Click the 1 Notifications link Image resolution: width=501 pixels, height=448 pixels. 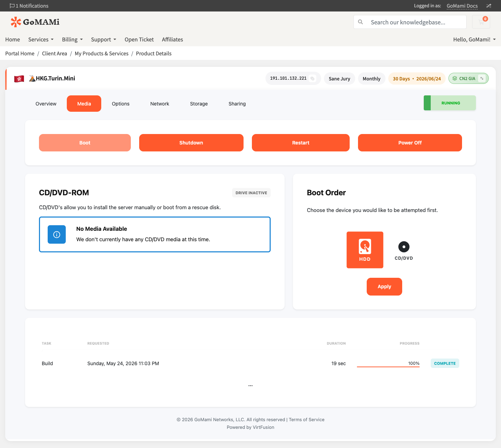click(29, 6)
